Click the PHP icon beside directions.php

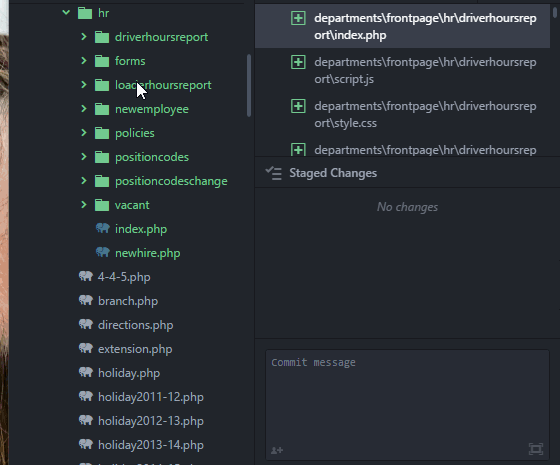tap(86, 324)
